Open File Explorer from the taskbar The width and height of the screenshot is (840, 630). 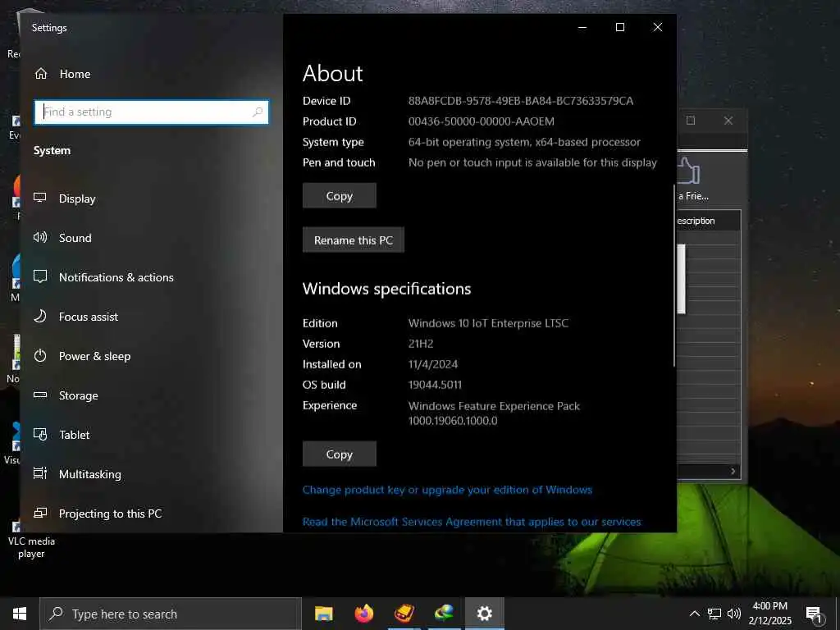point(323,614)
